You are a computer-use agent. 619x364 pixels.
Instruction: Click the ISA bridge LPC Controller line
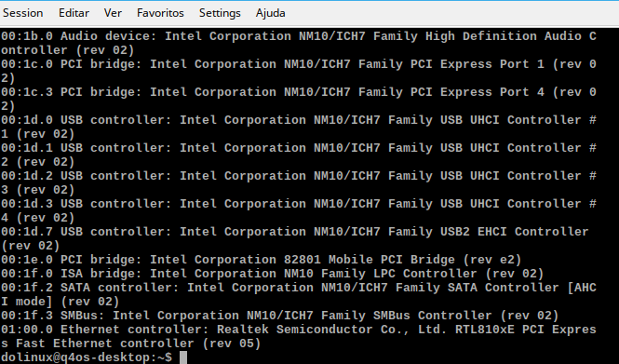tap(273, 274)
